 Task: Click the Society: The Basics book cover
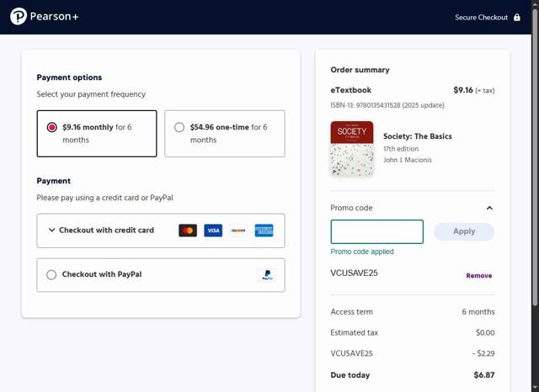click(352, 148)
